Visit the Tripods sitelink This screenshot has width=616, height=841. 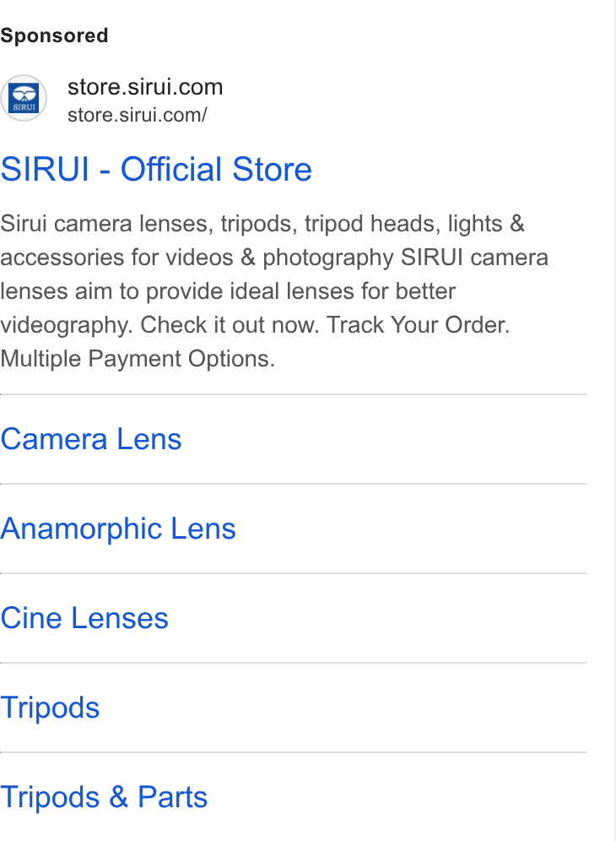pyautogui.click(x=50, y=708)
